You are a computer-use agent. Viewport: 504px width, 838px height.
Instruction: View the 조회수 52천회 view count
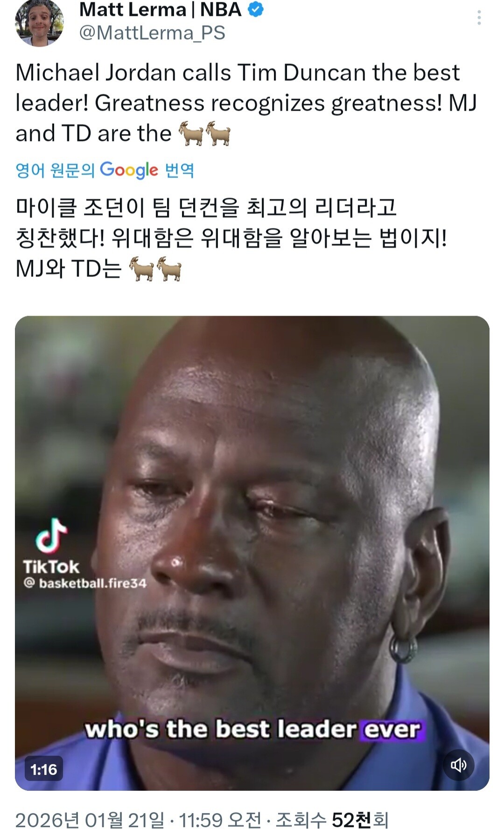[x=332, y=820]
